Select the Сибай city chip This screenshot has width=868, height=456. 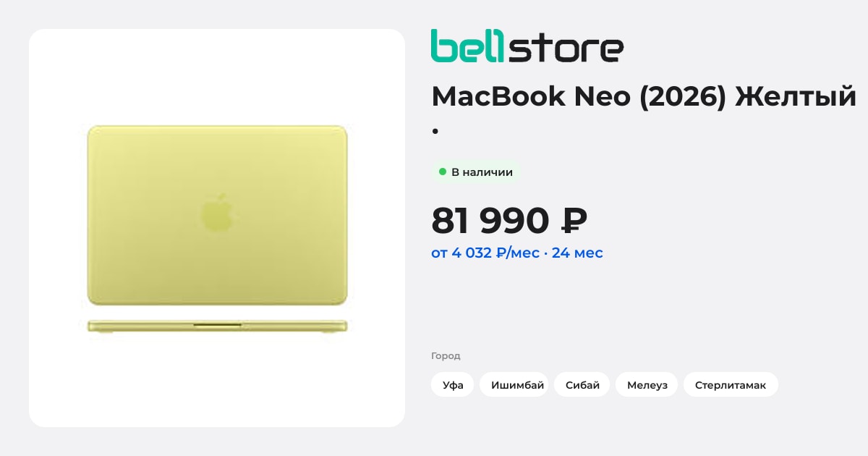[x=582, y=385]
